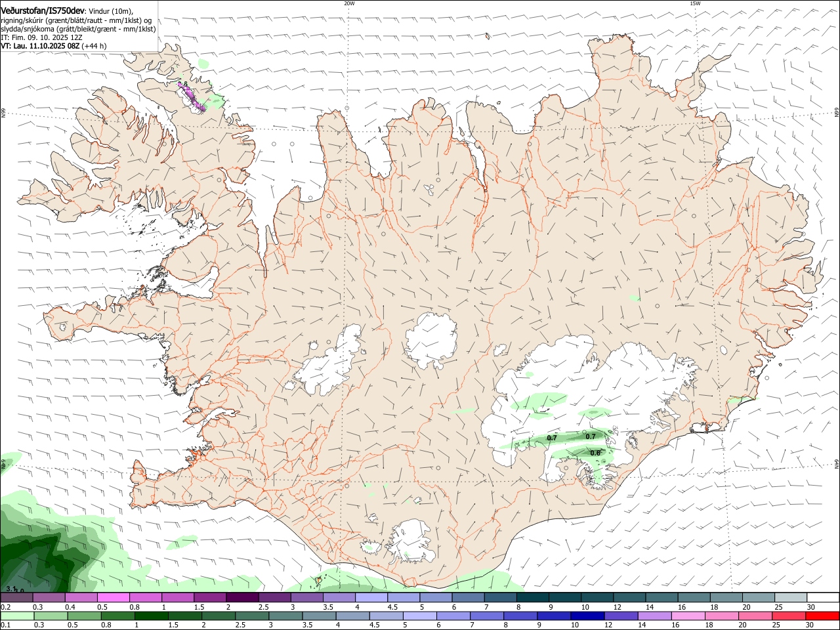This screenshot has height=630, width=840.
Task: Pick the blue swatch labeled 8 in lower legend row
Action: pos(520,616)
